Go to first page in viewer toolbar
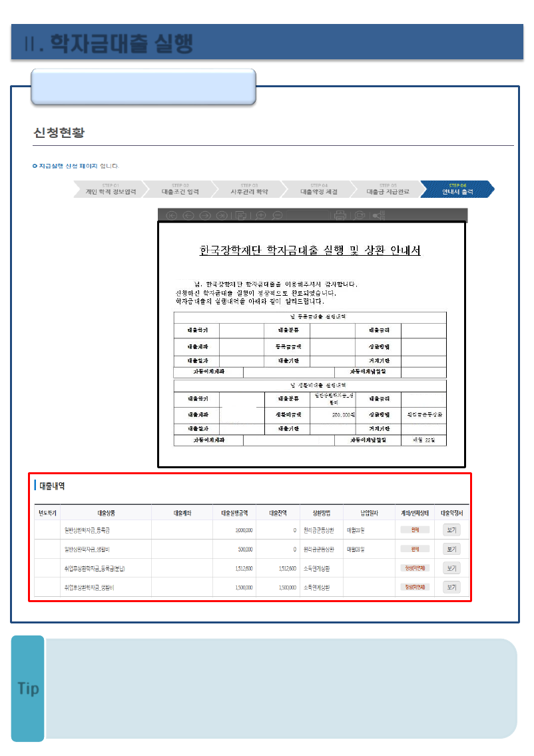534x756 pixels. 172,216
